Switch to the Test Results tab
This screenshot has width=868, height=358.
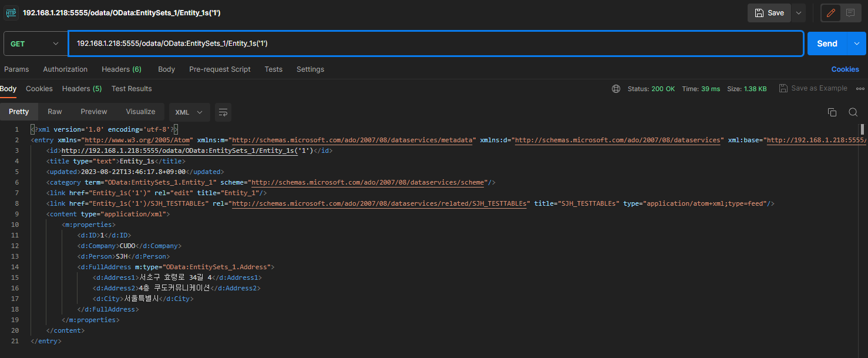click(x=132, y=89)
